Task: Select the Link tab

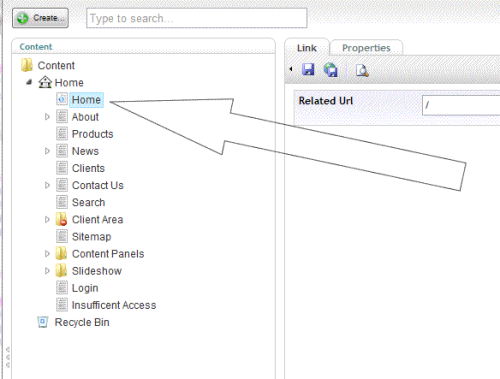Action: coord(307,48)
